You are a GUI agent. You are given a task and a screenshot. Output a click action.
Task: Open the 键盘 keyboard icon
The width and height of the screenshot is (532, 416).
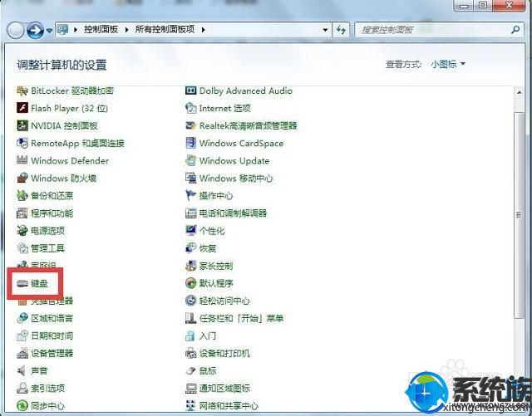pos(22,283)
